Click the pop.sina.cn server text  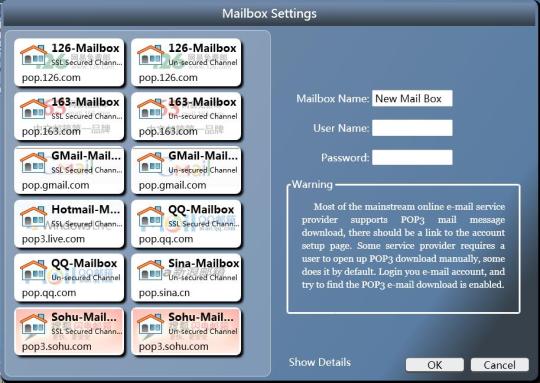(x=164, y=293)
